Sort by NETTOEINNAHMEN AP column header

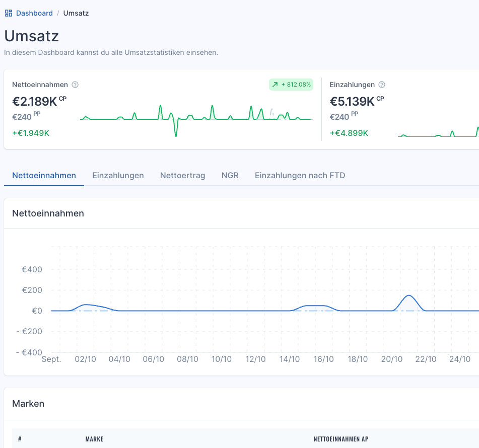[x=341, y=439]
